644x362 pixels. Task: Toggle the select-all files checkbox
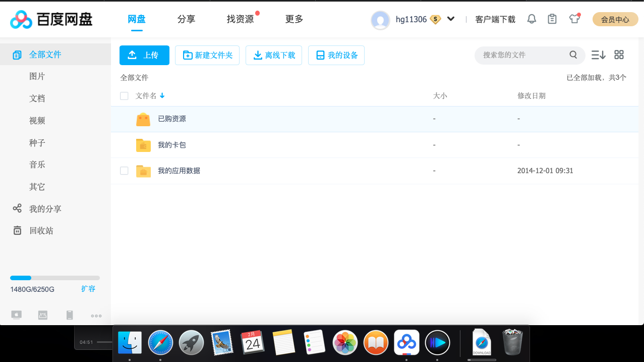click(x=124, y=96)
